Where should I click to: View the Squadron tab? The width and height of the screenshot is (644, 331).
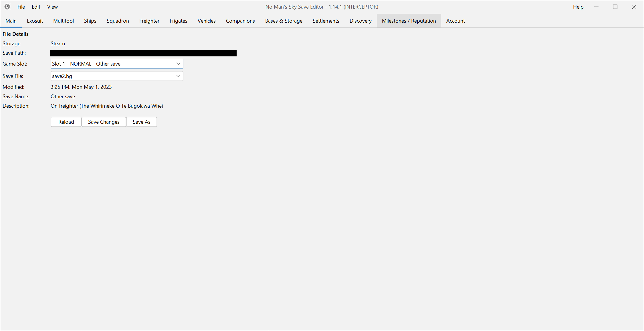tap(118, 21)
